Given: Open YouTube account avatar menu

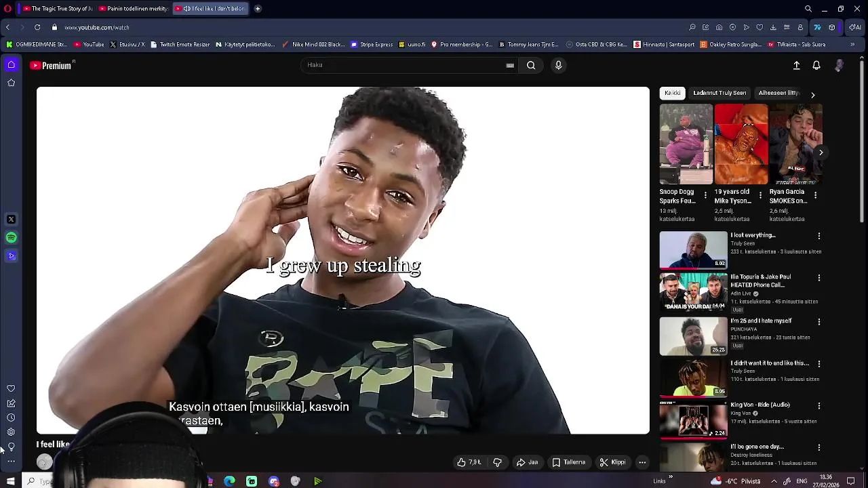Looking at the screenshot, I should (839, 65).
